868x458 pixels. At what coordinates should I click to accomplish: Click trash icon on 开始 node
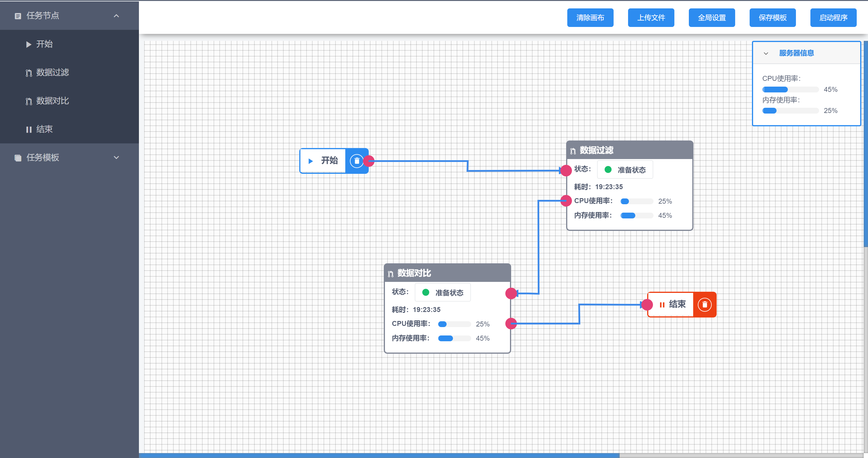357,161
